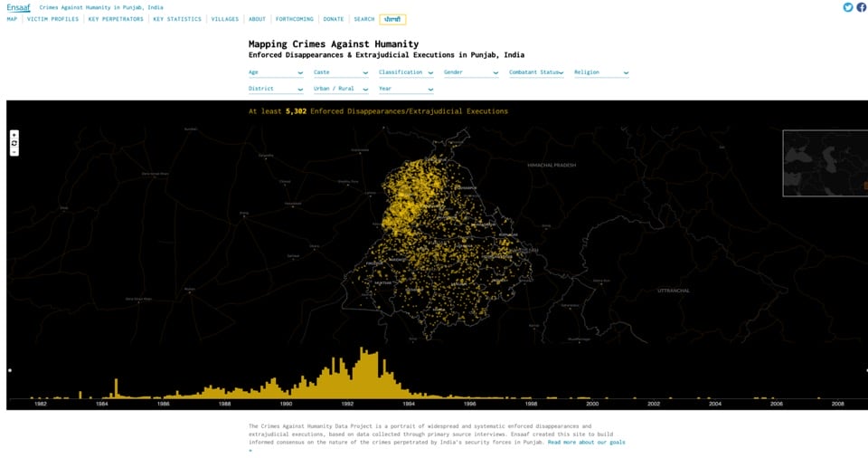
Task: Click 'Read more about our goals' link
Action: coord(586,442)
